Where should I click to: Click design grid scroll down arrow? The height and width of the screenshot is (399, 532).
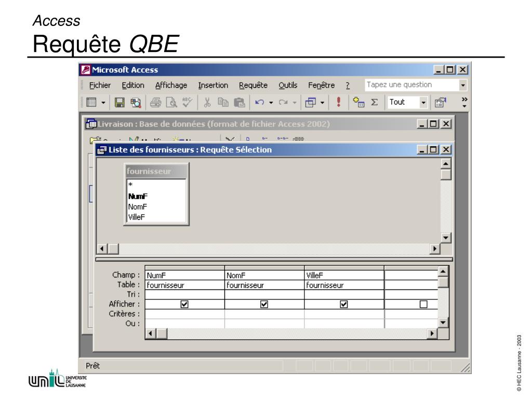443,322
